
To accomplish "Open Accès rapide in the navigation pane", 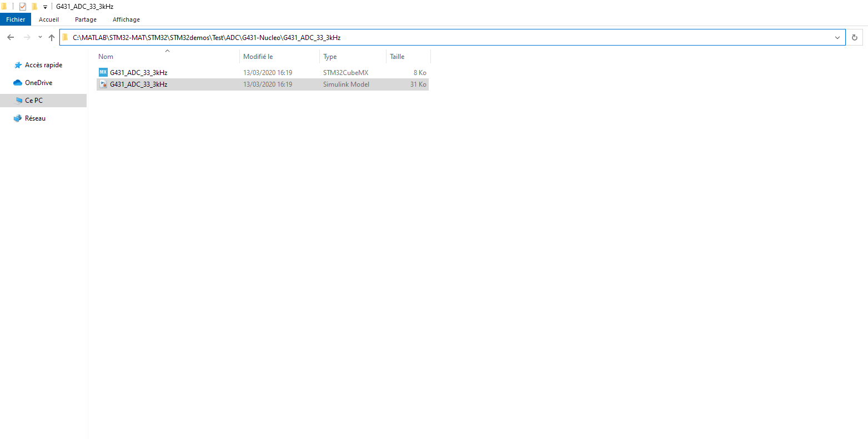I will (x=43, y=65).
